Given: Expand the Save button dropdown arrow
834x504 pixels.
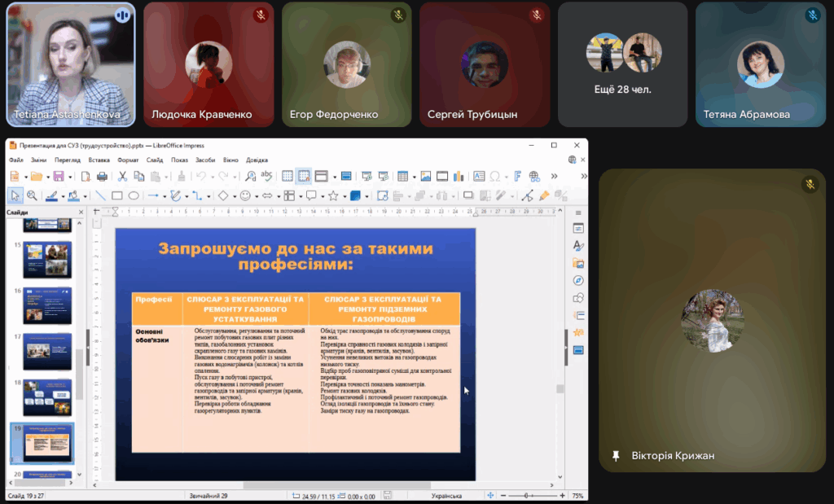Looking at the screenshot, I should tap(69, 176).
